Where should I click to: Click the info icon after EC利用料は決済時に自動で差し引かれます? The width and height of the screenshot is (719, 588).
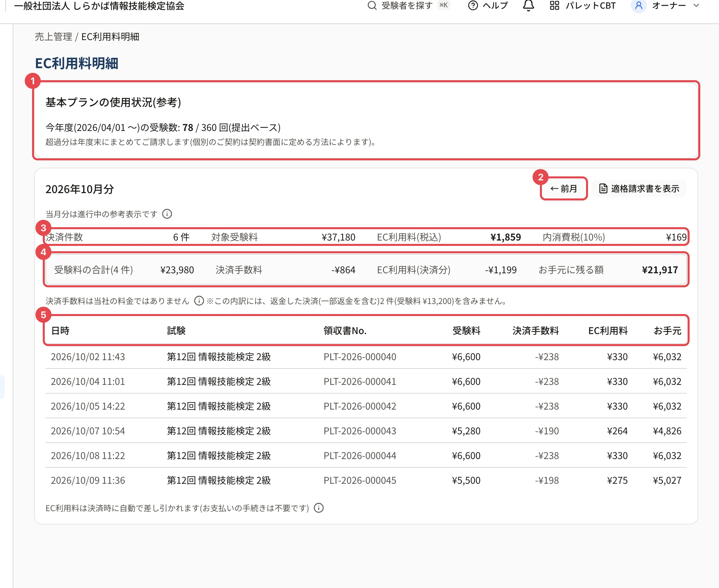click(319, 508)
